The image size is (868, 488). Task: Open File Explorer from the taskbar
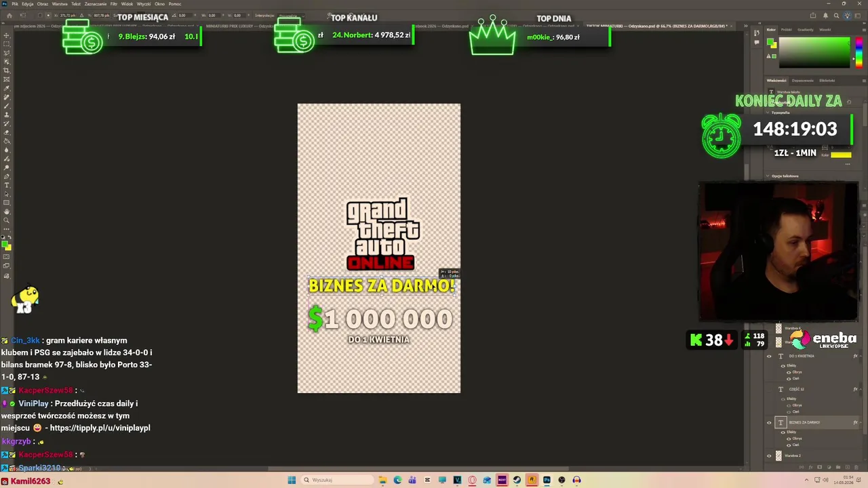383,480
